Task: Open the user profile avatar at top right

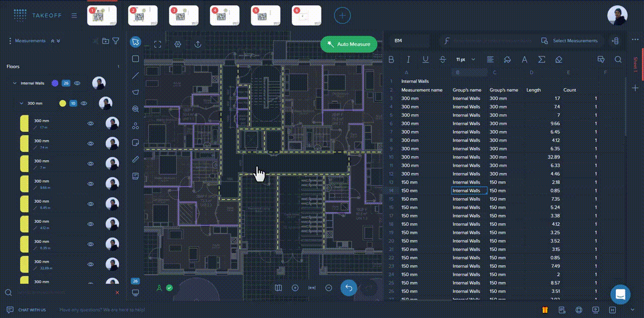Action: click(617, 16)
